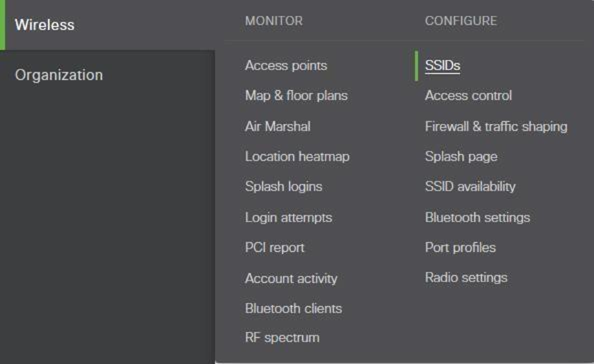
Task: Configure Firewall & traffic shaping
Action: [496, 127]
